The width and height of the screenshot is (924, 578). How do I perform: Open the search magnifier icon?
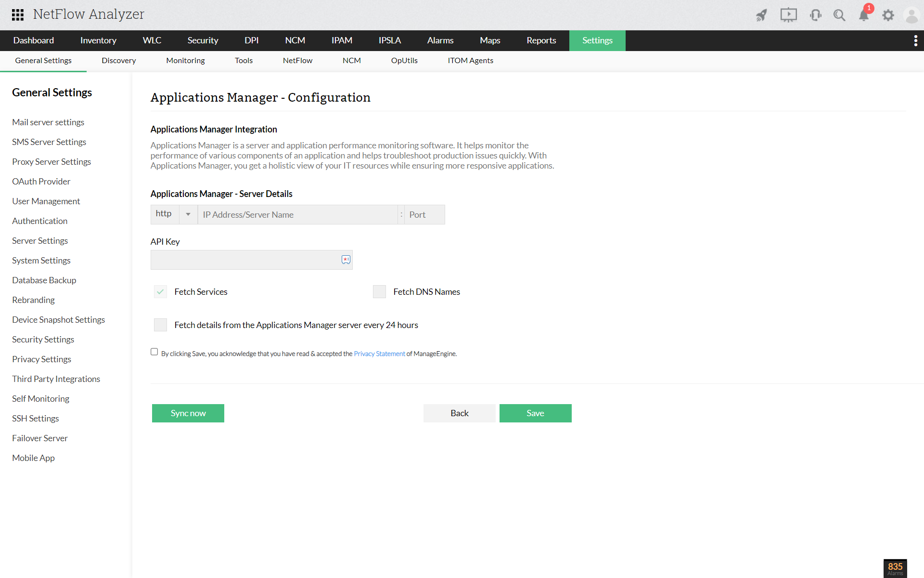pyautogui.click(x=839, y=15)
